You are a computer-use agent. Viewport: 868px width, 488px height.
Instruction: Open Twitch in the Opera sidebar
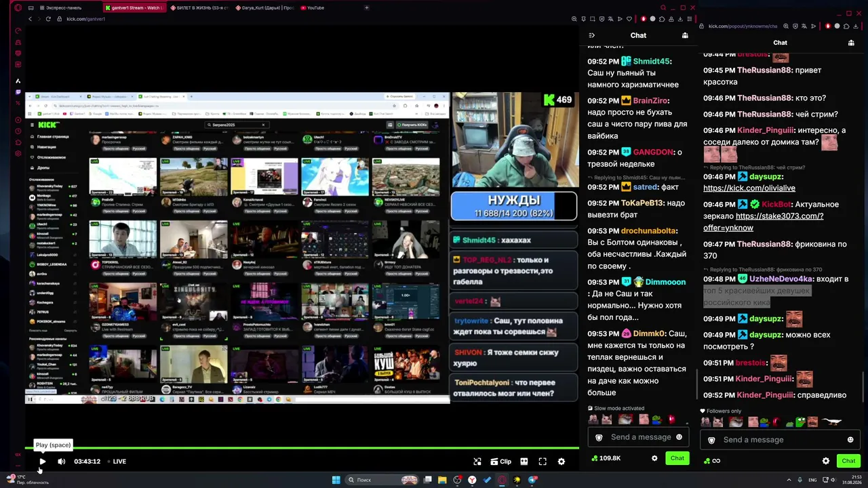[18, 92]
